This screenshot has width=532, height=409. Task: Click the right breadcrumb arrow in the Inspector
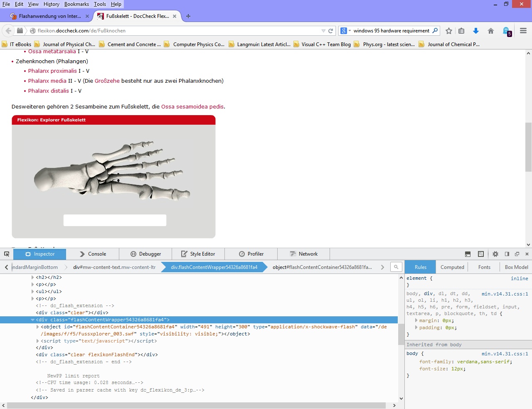pyautogui.click(x=382, y=267)
